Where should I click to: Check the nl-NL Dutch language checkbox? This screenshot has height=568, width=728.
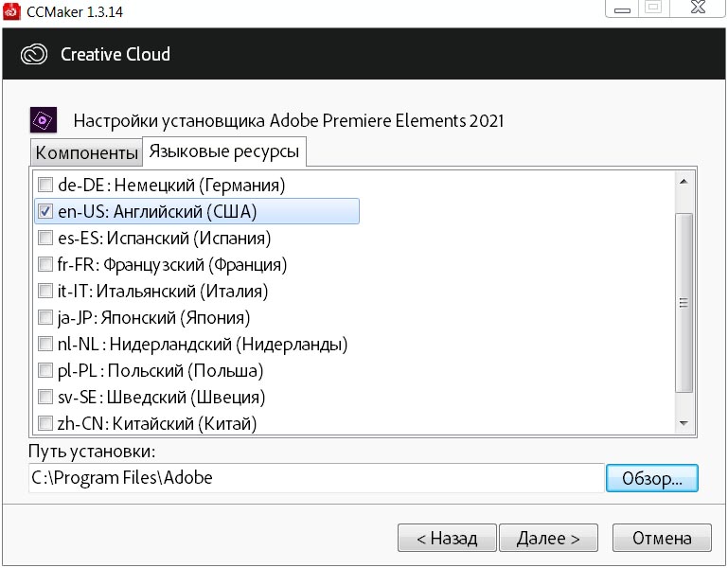[45, 344]
